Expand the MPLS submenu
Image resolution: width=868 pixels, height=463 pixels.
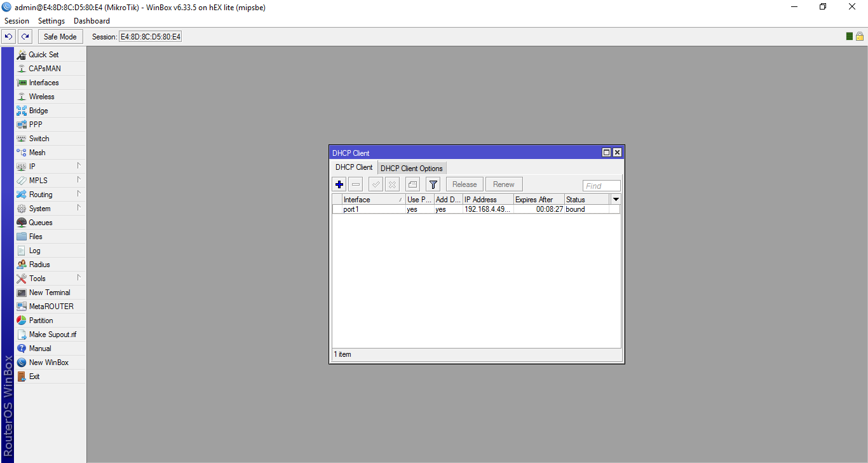[50, 181]
